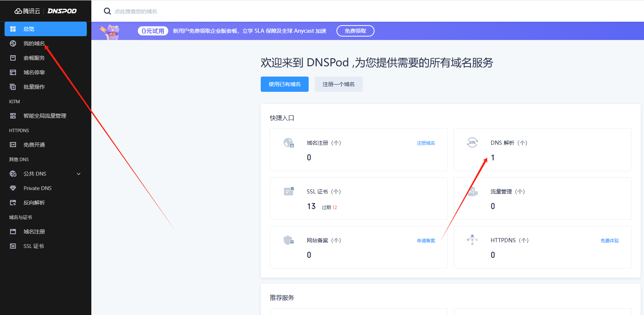Click the SSL 证书 card icon
Screen dimensions: 644x315
(289, 191)
